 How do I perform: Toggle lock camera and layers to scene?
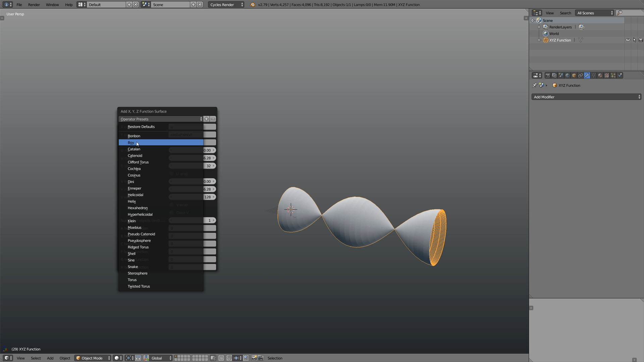point(213,358)
